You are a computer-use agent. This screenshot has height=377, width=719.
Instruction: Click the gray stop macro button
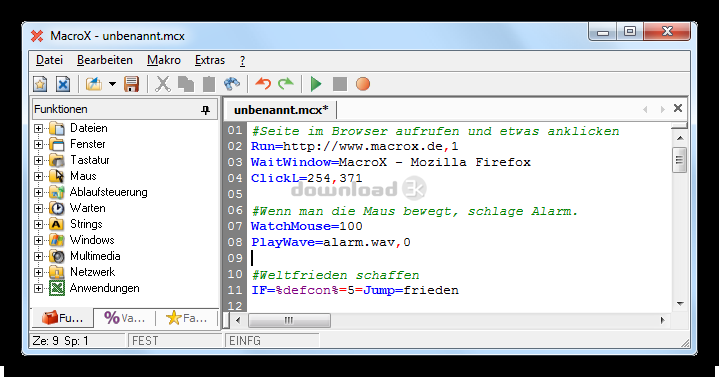point(340,84)
